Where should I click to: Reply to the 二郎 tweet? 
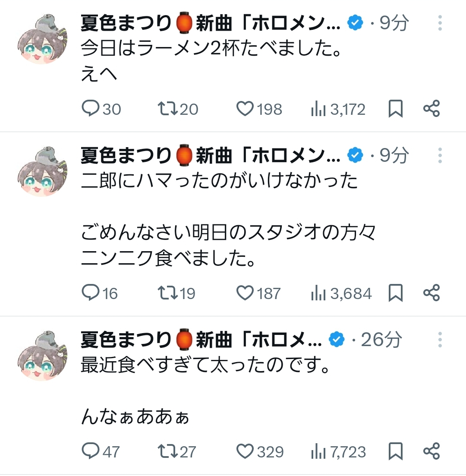tap(91, 293)
